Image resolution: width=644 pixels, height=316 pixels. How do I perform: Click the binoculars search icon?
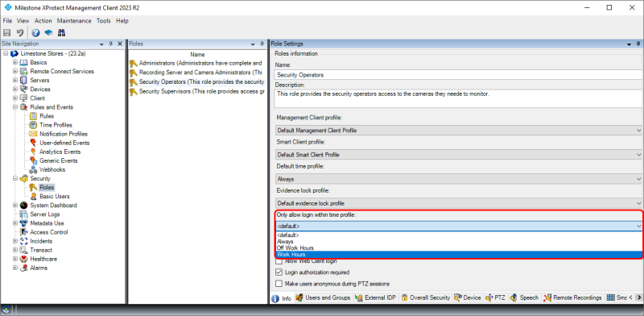coord(62,33)
